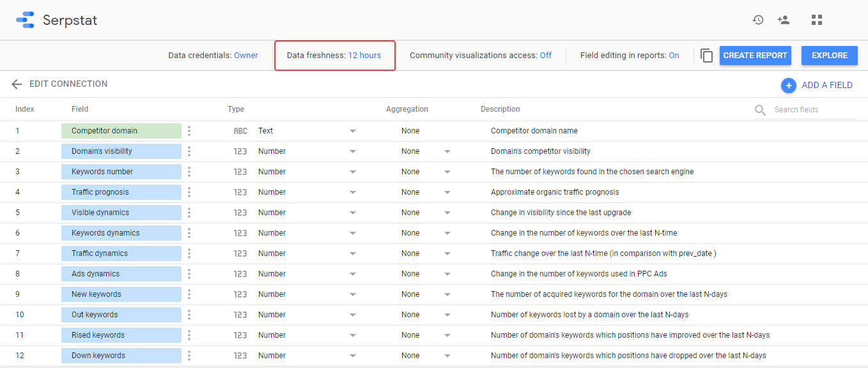Click description 'Competitor domain name'
This screenshot has width=868, height=369.
click(534, 131)
